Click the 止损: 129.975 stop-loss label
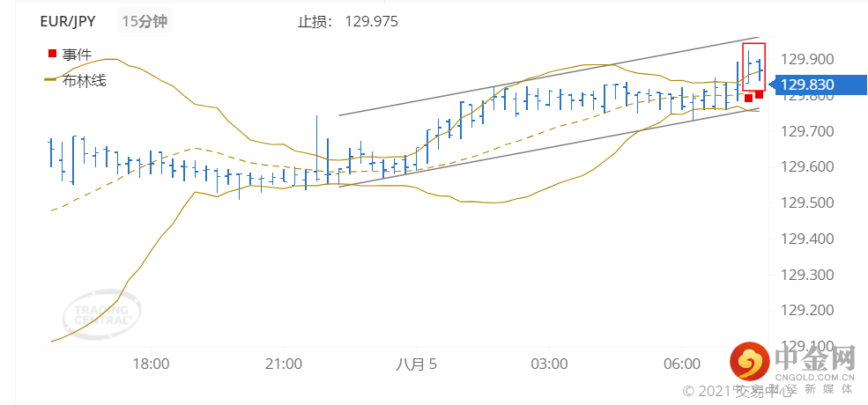 [347, 21]
